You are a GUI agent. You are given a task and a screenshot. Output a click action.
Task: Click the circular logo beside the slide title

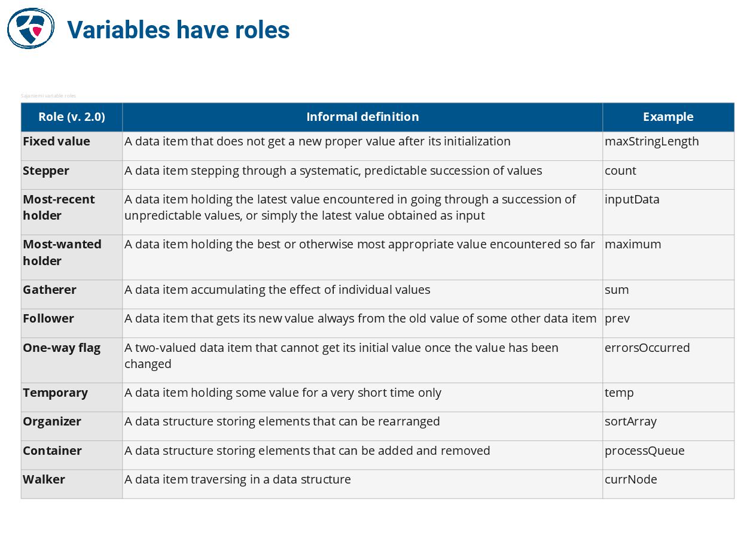31,28
